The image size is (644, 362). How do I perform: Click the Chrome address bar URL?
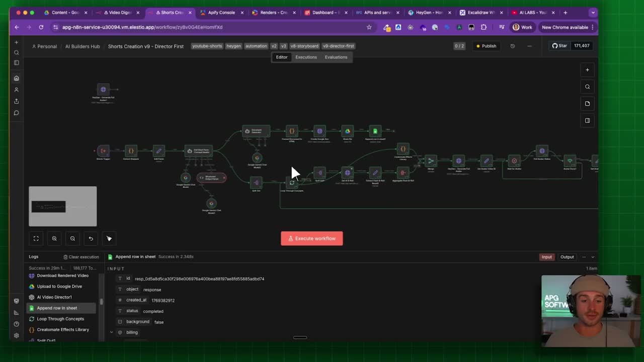142,27
